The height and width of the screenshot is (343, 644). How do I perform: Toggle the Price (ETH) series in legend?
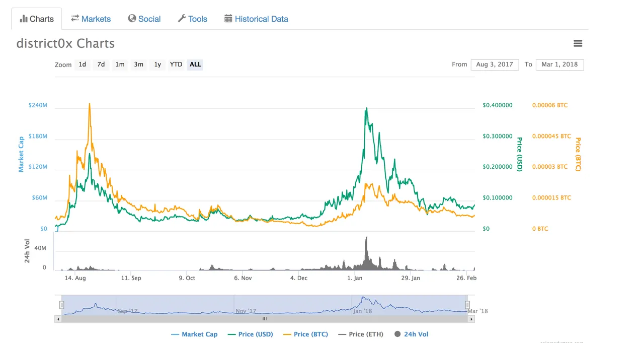click(x=361, y=334)
